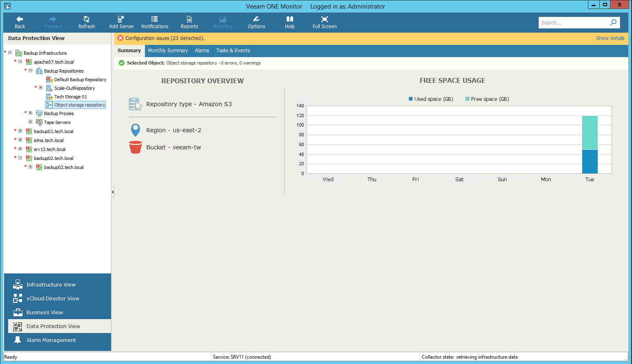Collapse the left navigation pane arrow
Viewport: 632px width, 364px height.
[x=113, y=192]
